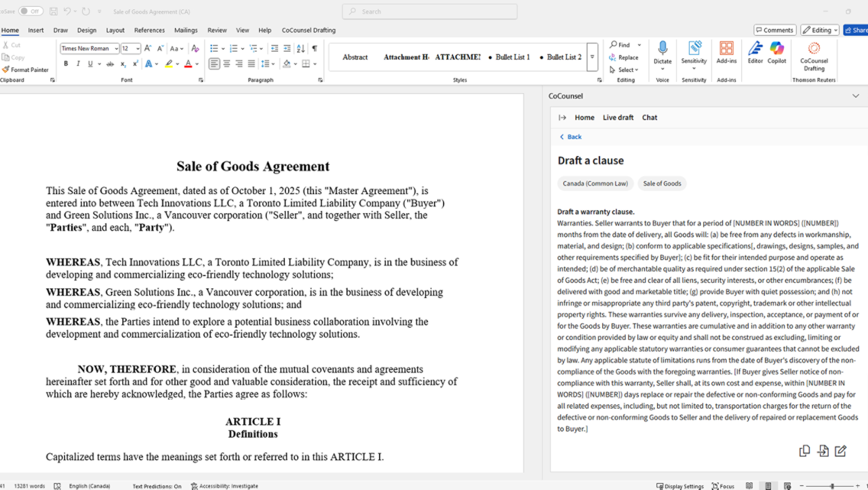Insert drafted clause into document icon
Viewport: 868px width, 490px height.
[x=823, y=451]
